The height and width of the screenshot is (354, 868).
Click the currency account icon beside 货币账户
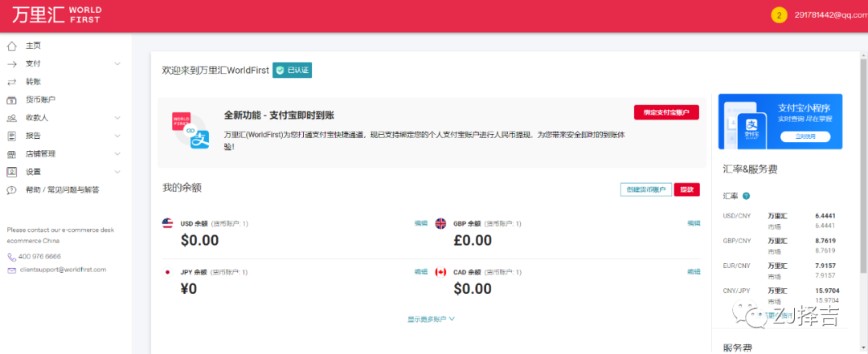[11, 100]
